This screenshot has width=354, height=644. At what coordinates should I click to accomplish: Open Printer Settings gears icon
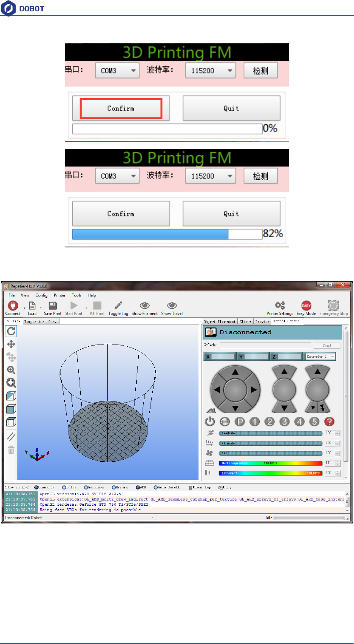point(280,306)
